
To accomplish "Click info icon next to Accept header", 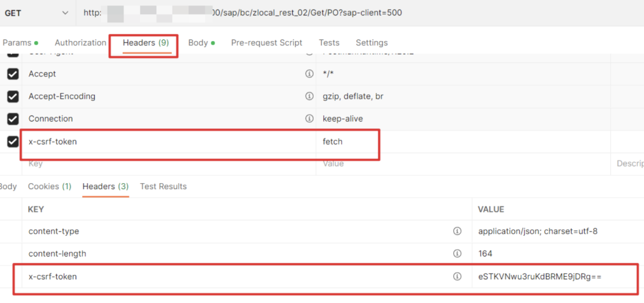I will [309, 74].
